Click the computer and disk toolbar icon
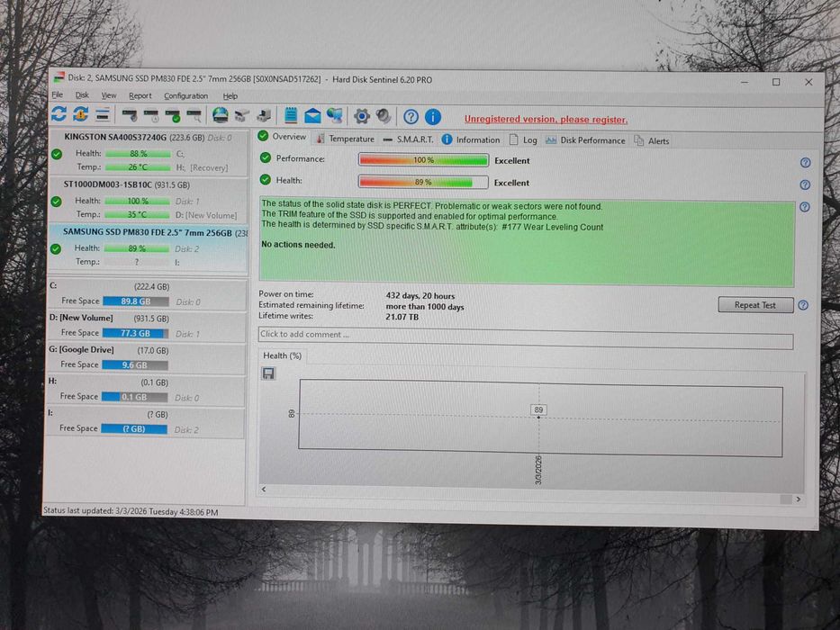Image resolution: width=840 pixels, height=630 pixels. tap(264, 115)
